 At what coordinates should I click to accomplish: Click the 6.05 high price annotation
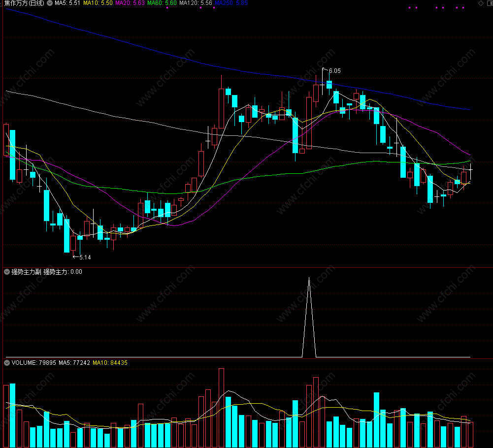(334, 71)
